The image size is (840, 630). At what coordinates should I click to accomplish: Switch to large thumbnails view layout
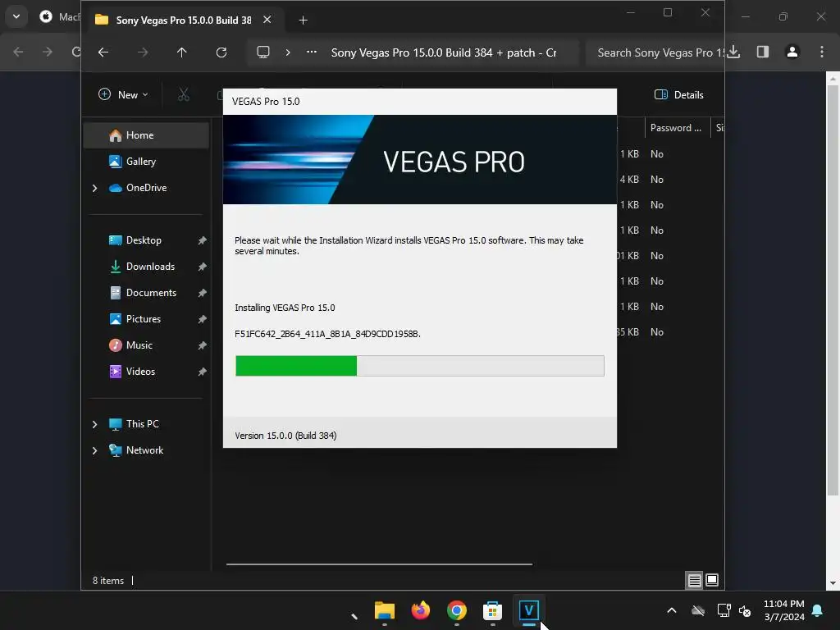[x=712, y=580]
